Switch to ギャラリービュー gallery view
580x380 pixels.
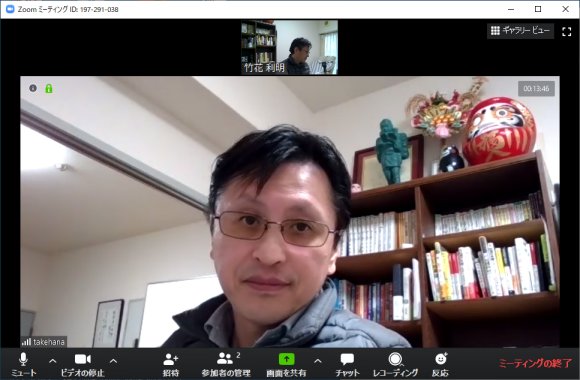pos(520,31)
